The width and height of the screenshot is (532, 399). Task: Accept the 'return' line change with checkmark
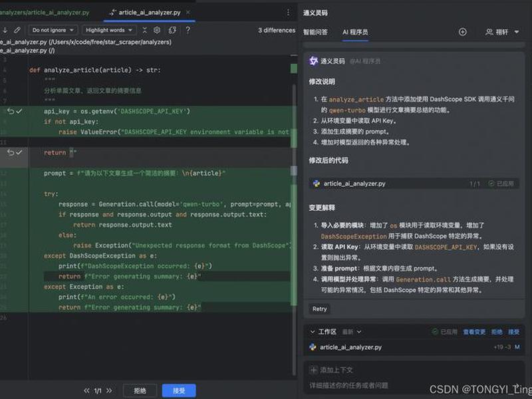point(19,152)
